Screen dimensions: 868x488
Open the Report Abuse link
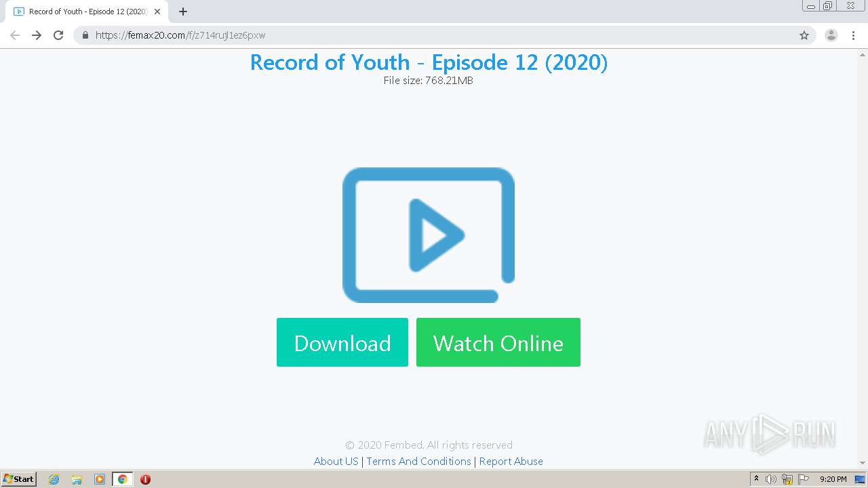pyautogui.click(x=511, y=461)
